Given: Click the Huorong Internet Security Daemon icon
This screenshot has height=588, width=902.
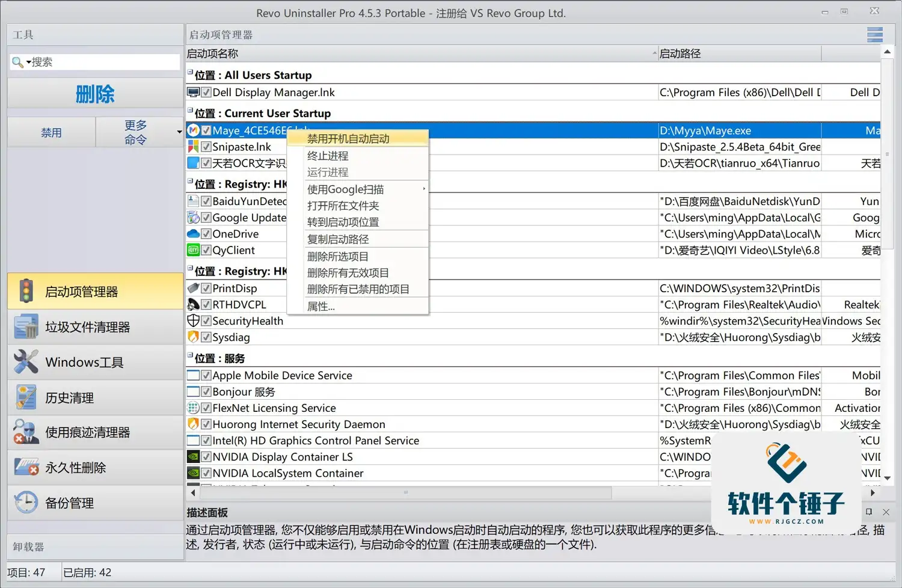Looking at the screenshot, I should click(193, 424).
